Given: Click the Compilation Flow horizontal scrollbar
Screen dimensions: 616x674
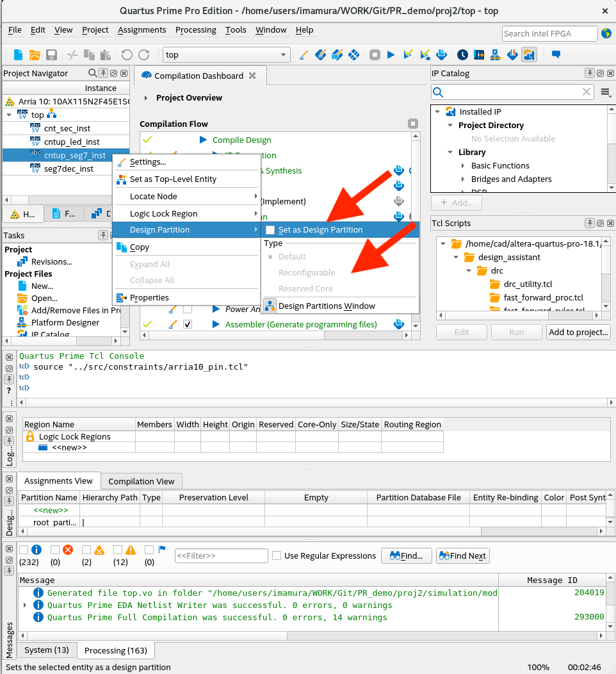Looking at the screenshot, I should tap(275, 335).
